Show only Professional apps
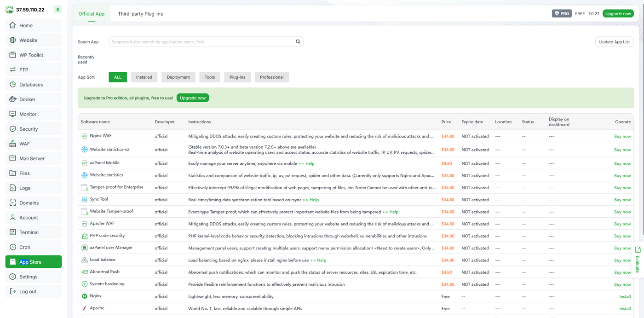Viewport: 644px width, 318px height. pyautogui.click(x=271, y=77)
